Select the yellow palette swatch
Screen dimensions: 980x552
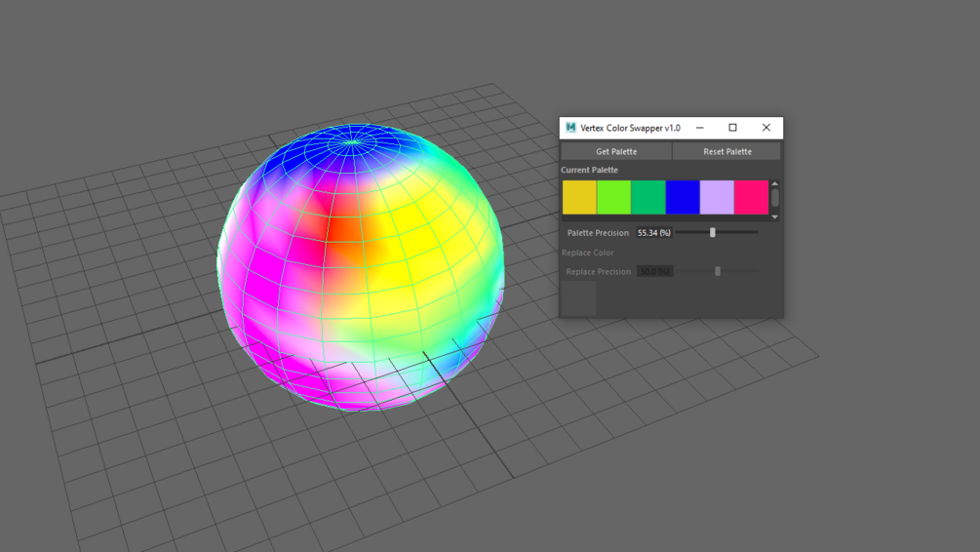(579, 198)
